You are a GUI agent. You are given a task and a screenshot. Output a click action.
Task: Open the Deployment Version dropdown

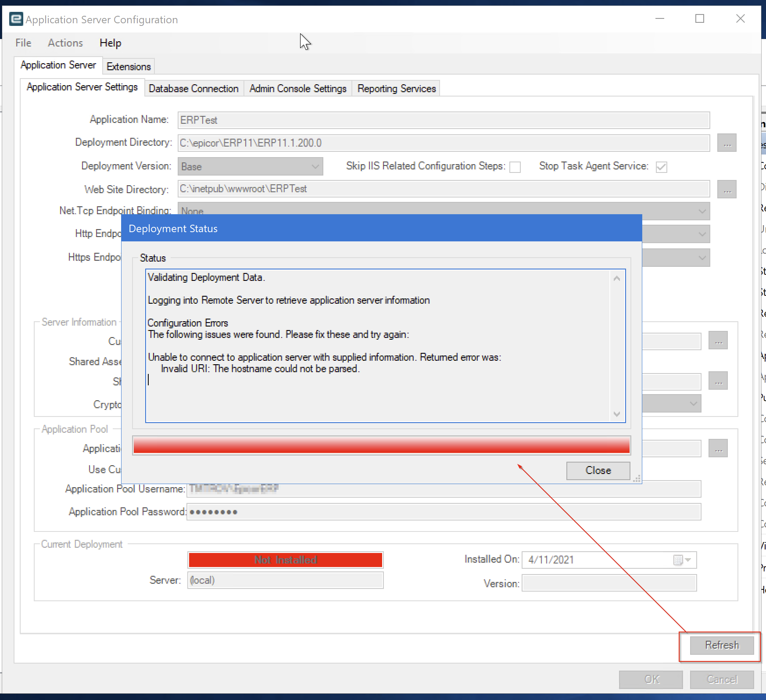tap(251, 167)
